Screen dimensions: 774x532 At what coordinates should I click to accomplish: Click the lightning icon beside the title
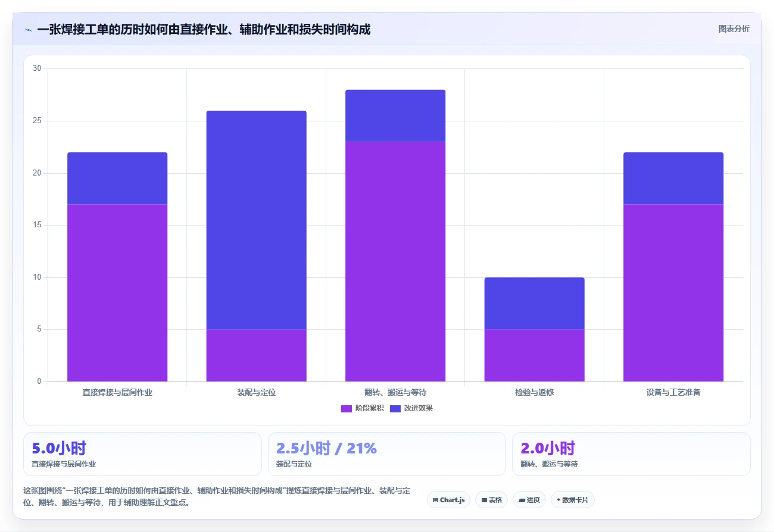coord(28,30)
